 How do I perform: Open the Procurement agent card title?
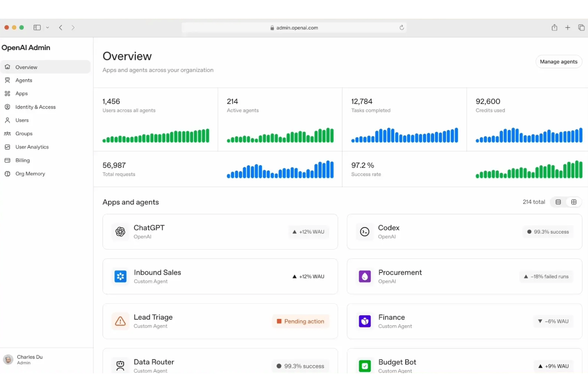point(400,272)
